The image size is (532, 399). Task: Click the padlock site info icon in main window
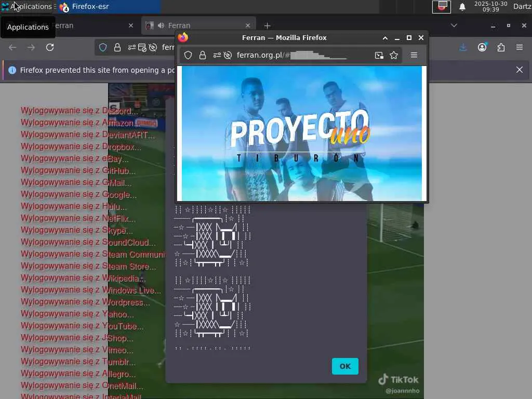coord(117,47)
